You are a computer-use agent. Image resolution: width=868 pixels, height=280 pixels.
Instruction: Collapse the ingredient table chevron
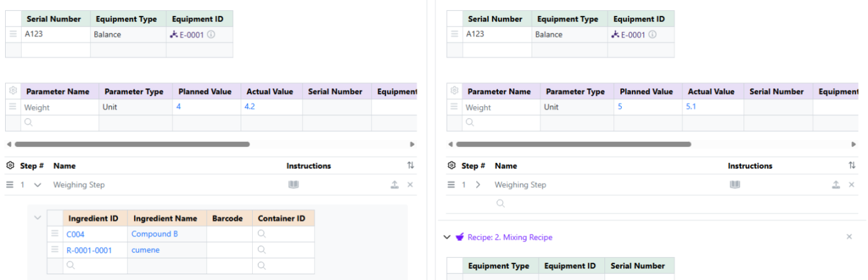(38, 218)
